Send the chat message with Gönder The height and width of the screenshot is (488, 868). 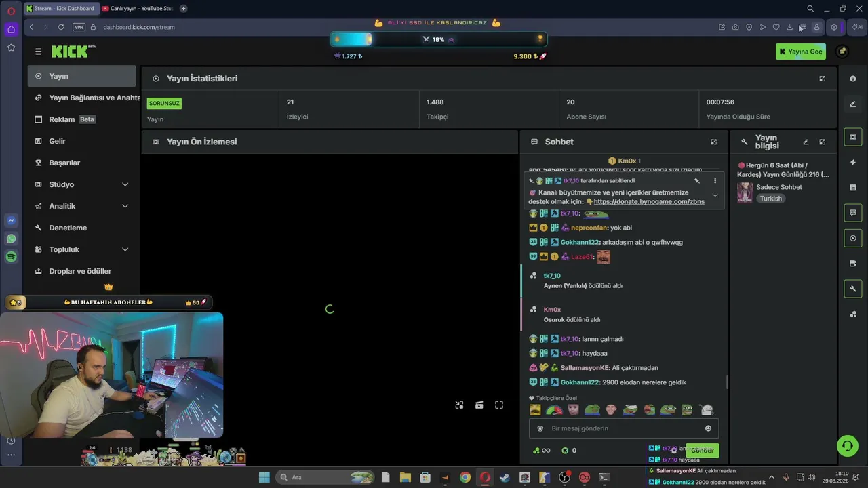(x=702, y=451)
